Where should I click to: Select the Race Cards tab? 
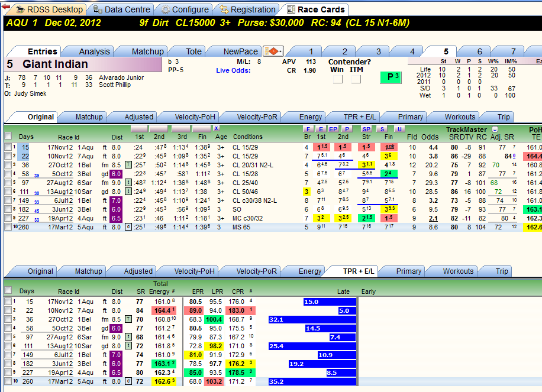tap(316, 9)
